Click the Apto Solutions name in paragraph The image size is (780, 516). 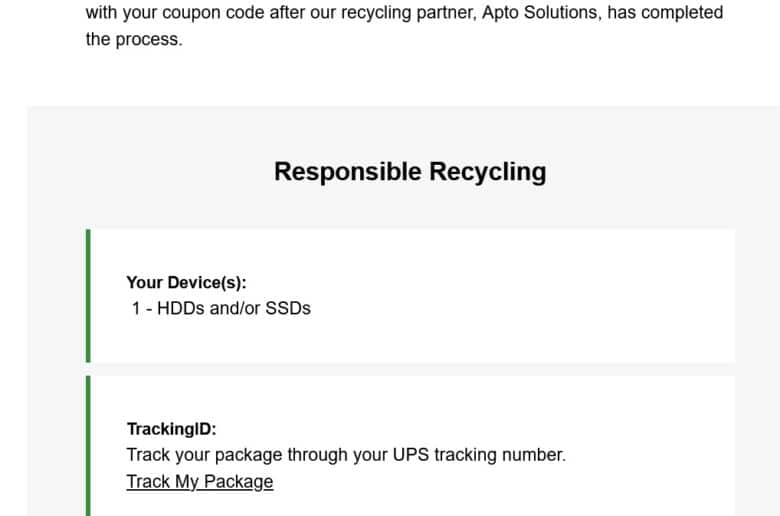click(x=539, y=12)
